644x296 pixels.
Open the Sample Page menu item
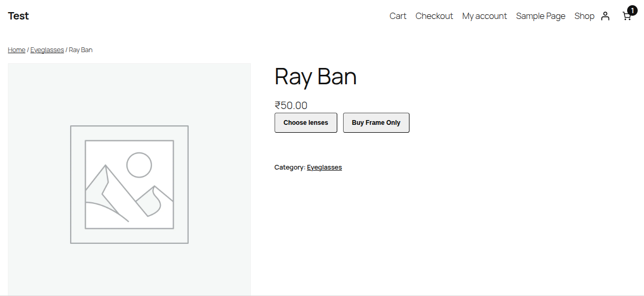541,16
